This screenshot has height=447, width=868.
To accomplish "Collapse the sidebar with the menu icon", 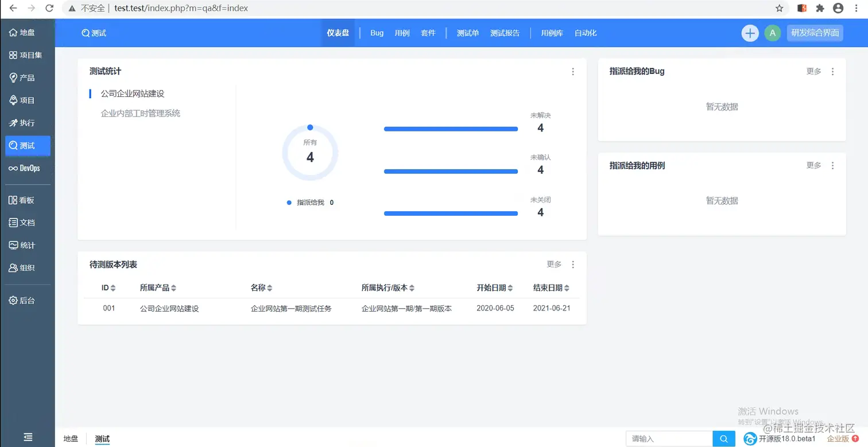I will coord(28,437).
